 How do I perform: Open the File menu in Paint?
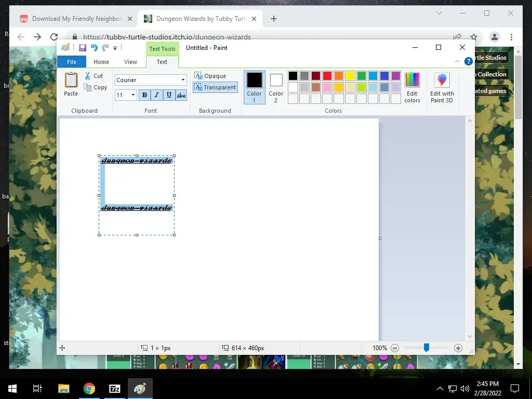[72, 62]
